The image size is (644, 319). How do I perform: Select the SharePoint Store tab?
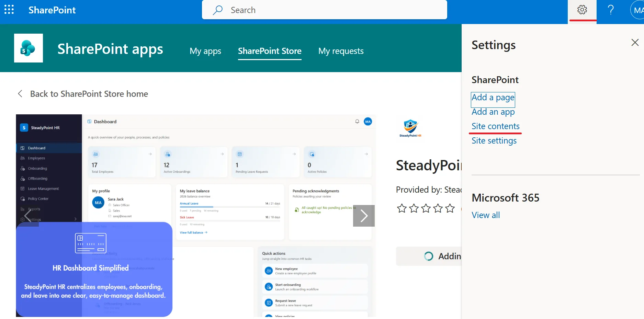pyautogui.click(x=270, y=51)
